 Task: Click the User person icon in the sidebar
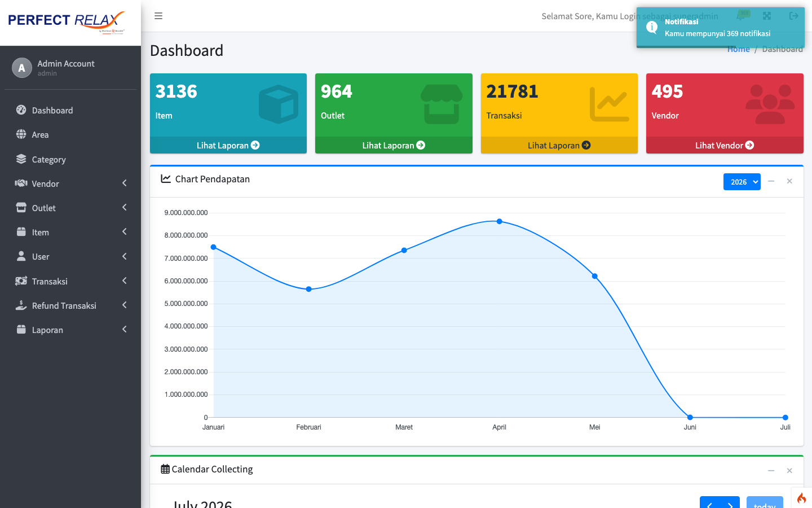point(21,256)
